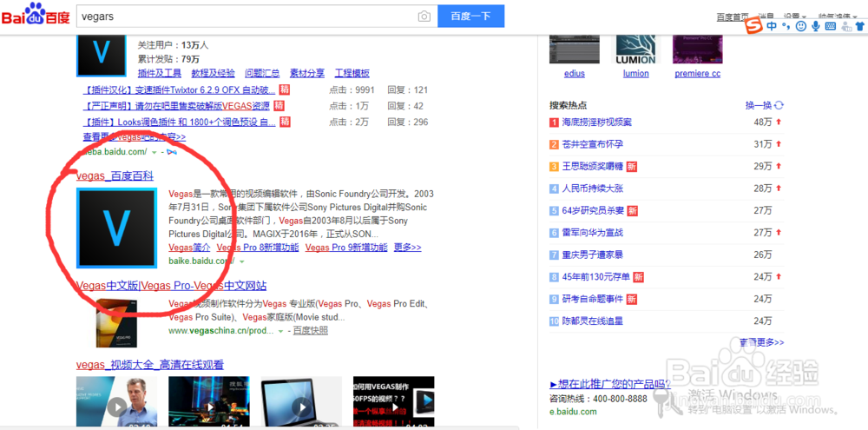Open vegas_视频大全 result title
868x430 pixels.
[150, 365]
